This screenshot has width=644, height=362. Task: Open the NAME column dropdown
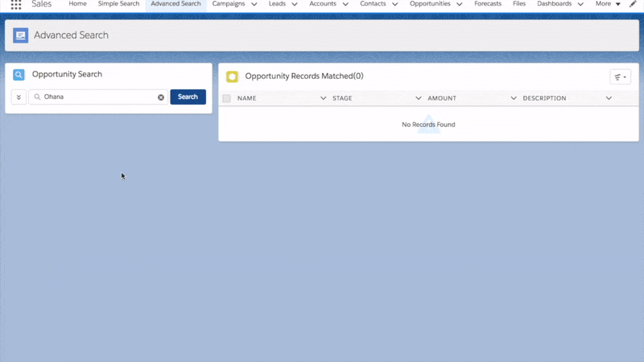324,98
